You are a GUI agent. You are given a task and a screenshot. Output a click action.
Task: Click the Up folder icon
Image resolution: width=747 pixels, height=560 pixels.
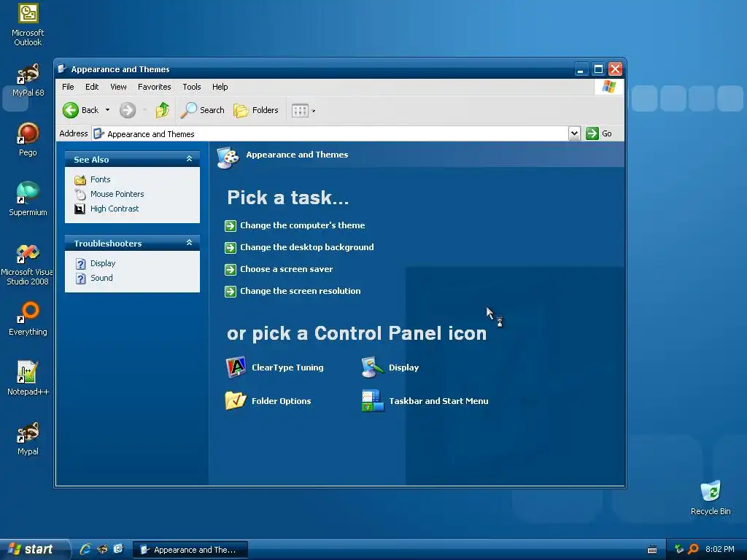point(162,110)
